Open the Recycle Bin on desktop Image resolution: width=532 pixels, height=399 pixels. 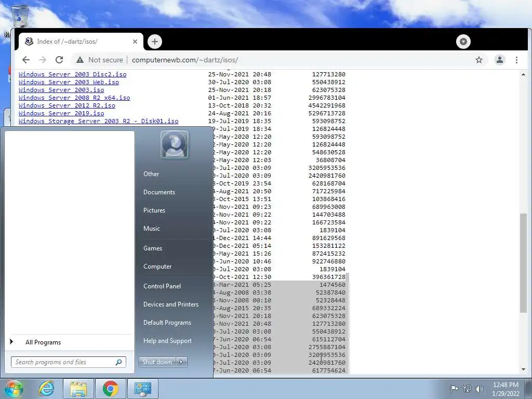point(20,15)
